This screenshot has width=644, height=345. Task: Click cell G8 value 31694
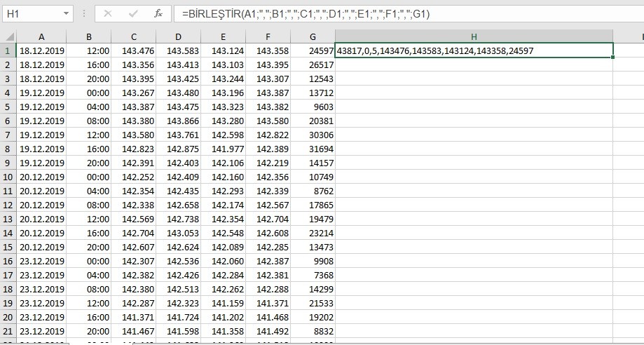tap(313, 149)
